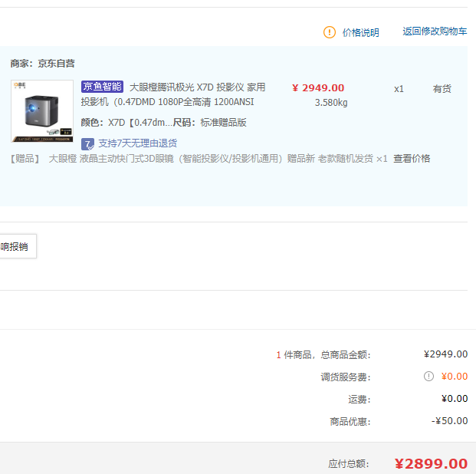Open the 价格说明 price explanation link
Screen dimensions: 476x474
coord(361,32)
